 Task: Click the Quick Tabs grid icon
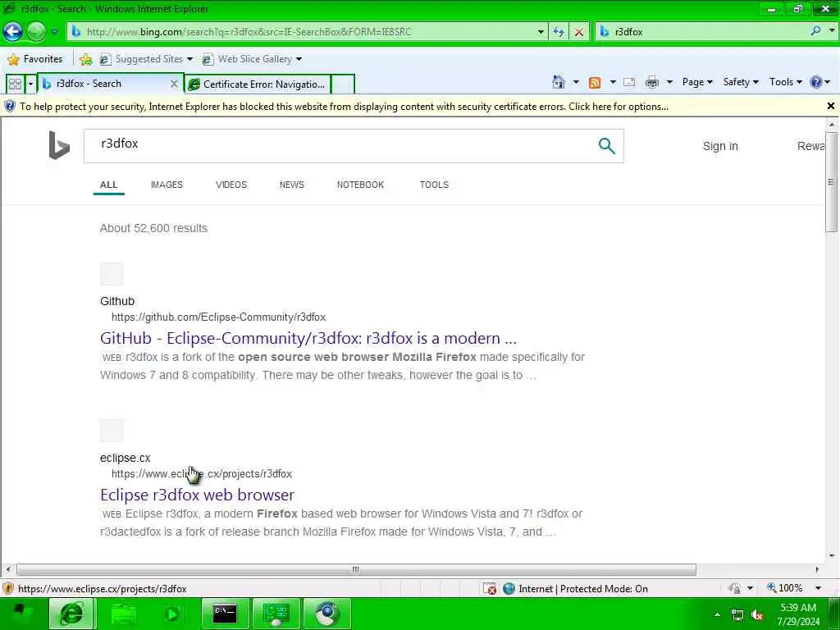pyautogui.click(x=15, y=84)
